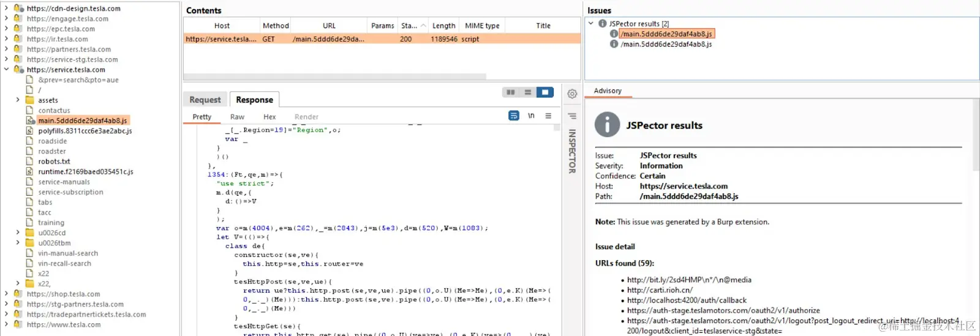The height and width of the screenshot is (336, 980).
Task: Select polyfills.8311ccc6e3ae2abc.js file
Action: (85, 131)
